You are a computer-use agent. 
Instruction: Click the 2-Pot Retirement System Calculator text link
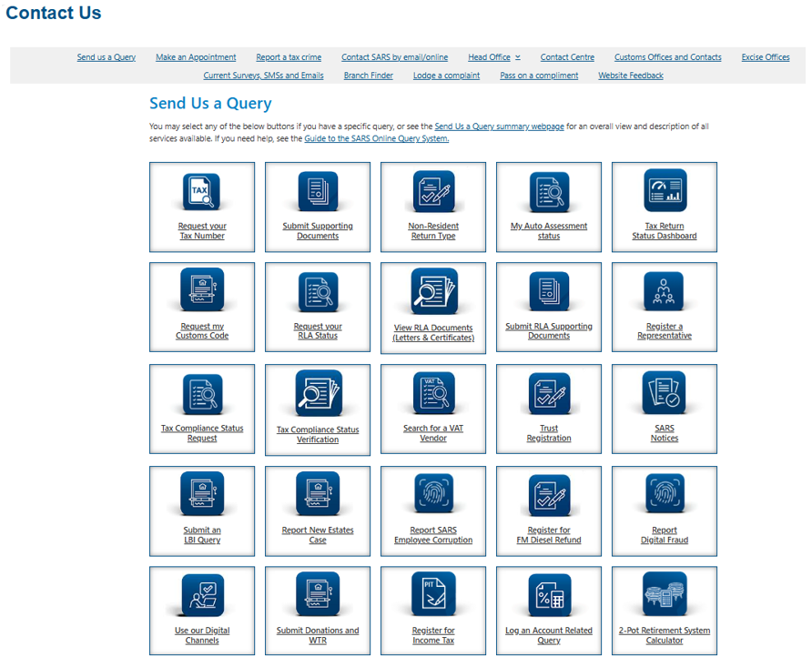coord(665,636)
